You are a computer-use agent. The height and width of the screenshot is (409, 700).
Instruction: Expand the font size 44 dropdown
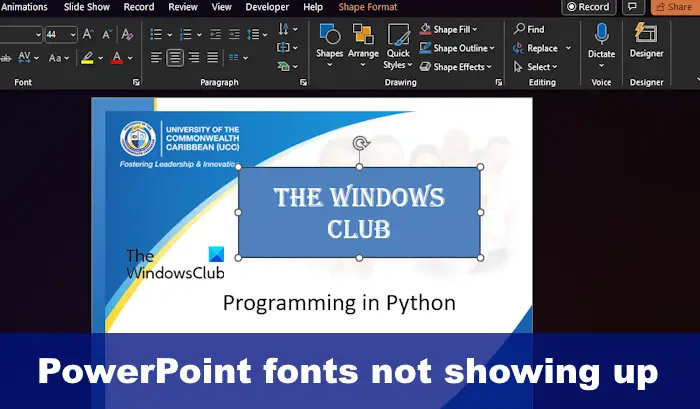coord(72,34)
